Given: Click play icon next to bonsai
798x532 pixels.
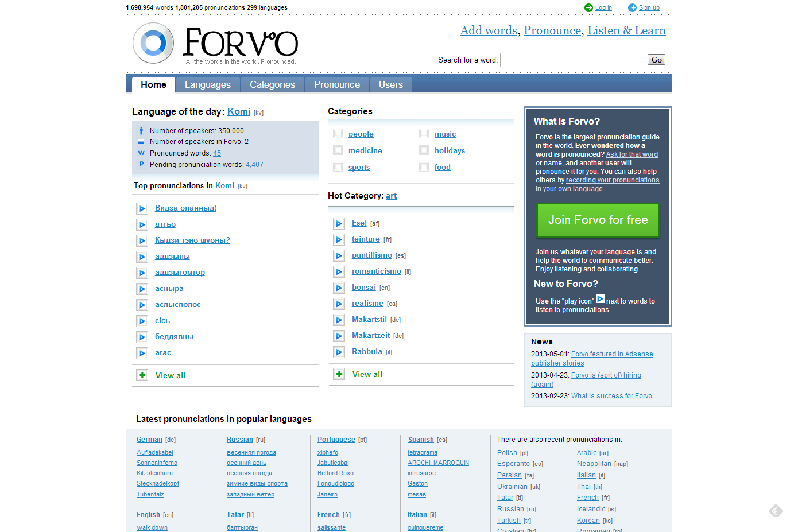Looking at the screenshot, I should (339, 288).
